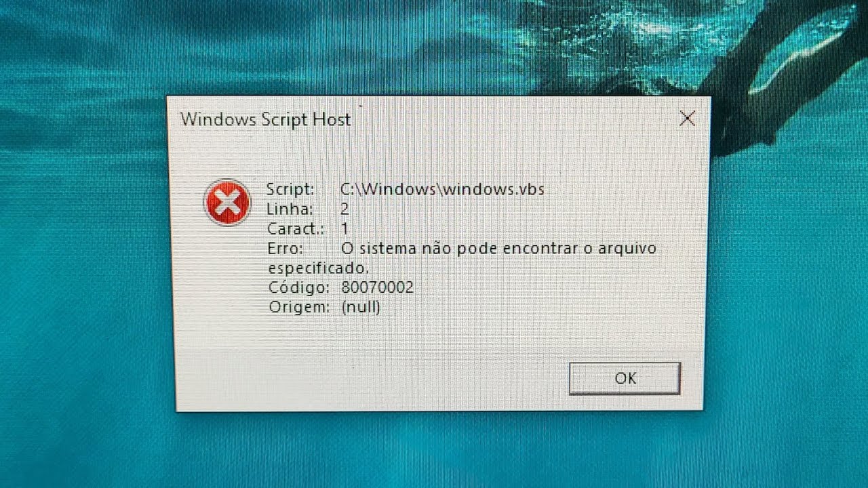
Task: Click the Script: label
Action: [x=290, y=189]
